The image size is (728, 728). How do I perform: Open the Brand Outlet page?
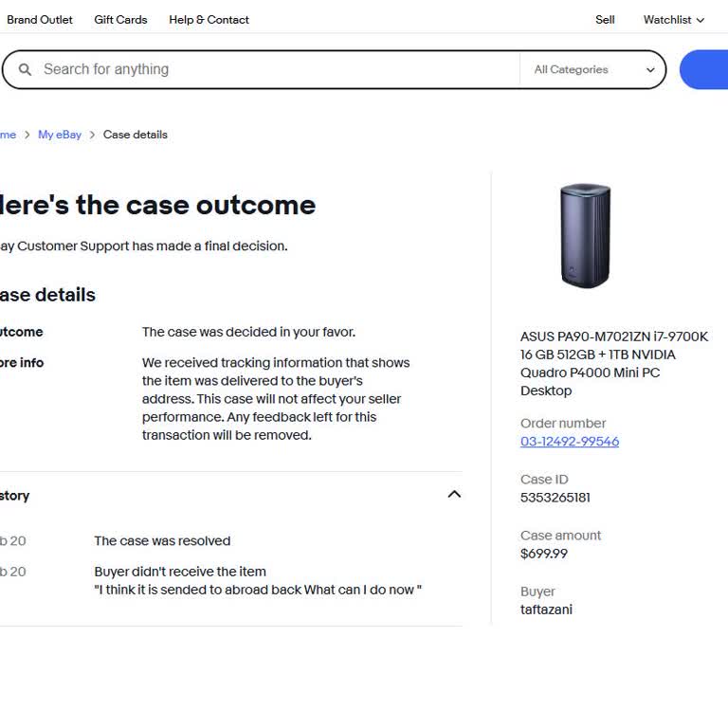coord(40,20)
